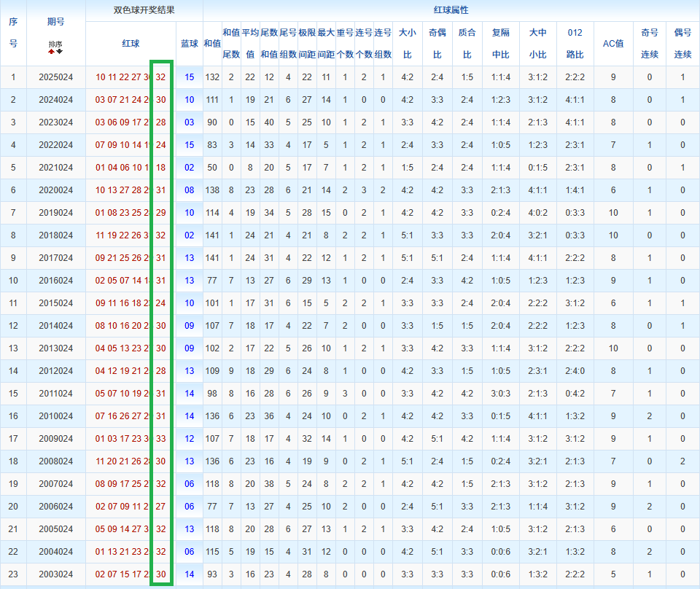Select the 红球 column header
Viewport: 700px width, 589px height.
coord(131,44)
